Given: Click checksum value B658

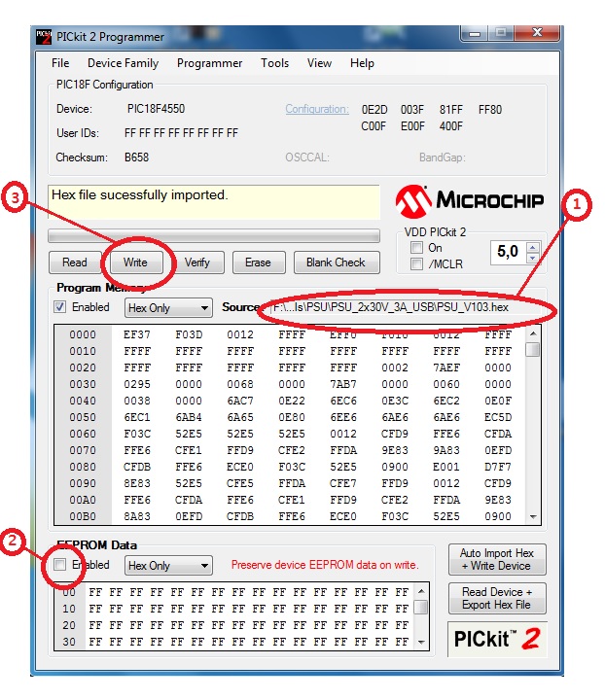Looking at the screenshot, I should [x=136, y=157].
